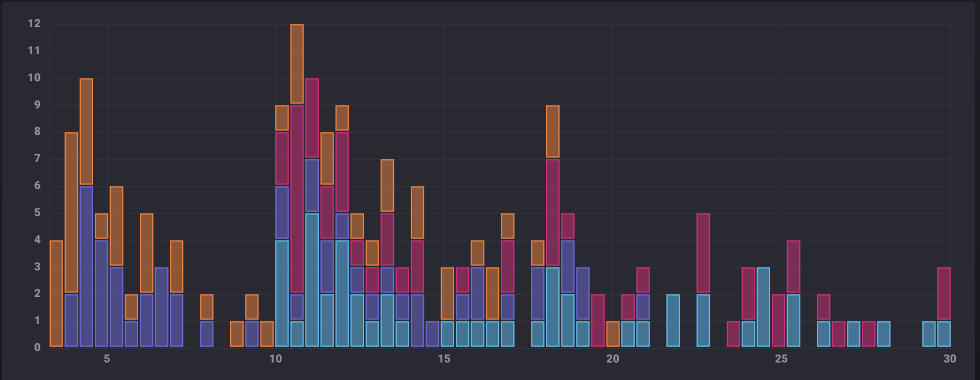Click the orange segment topping the tallest bar

pyautogui.click(x=297, y=64)
